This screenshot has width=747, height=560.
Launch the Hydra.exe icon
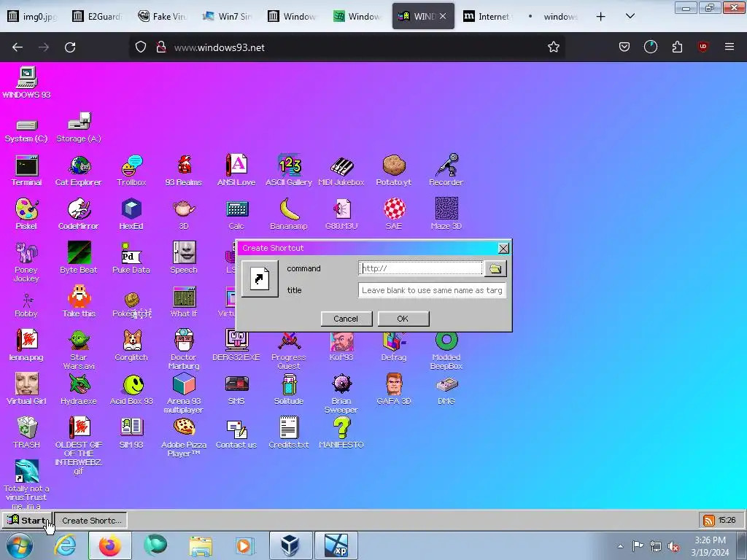(x=79, y=389)
